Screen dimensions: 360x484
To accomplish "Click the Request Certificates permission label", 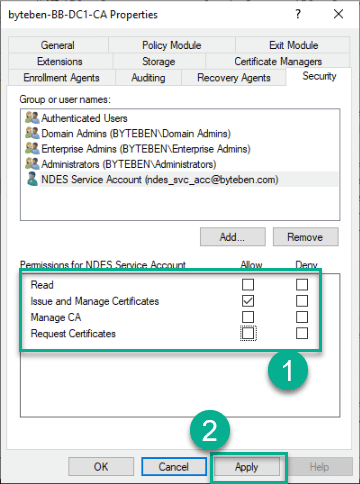I will click(x=73, y=333).
